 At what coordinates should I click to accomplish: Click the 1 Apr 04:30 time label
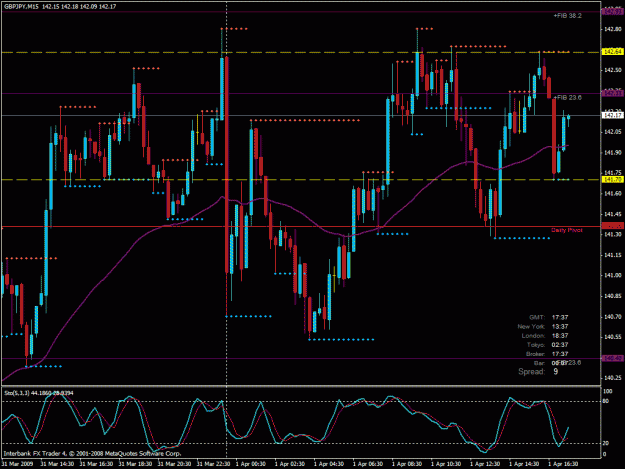click(x=329, y=464)
